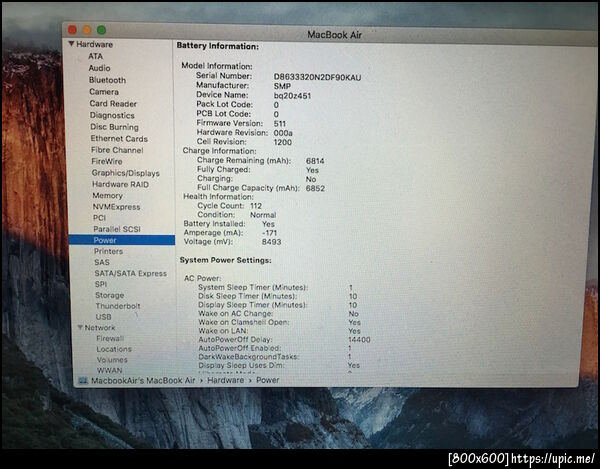Click the device name bq20z451
This screenshot has width=600, height=469.
point(292,96)
